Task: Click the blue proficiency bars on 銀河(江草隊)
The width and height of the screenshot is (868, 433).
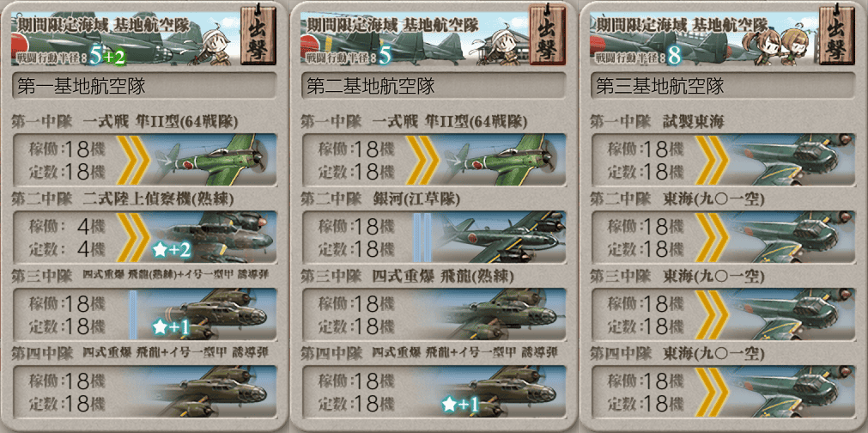Action: click(x=422, y=236)
